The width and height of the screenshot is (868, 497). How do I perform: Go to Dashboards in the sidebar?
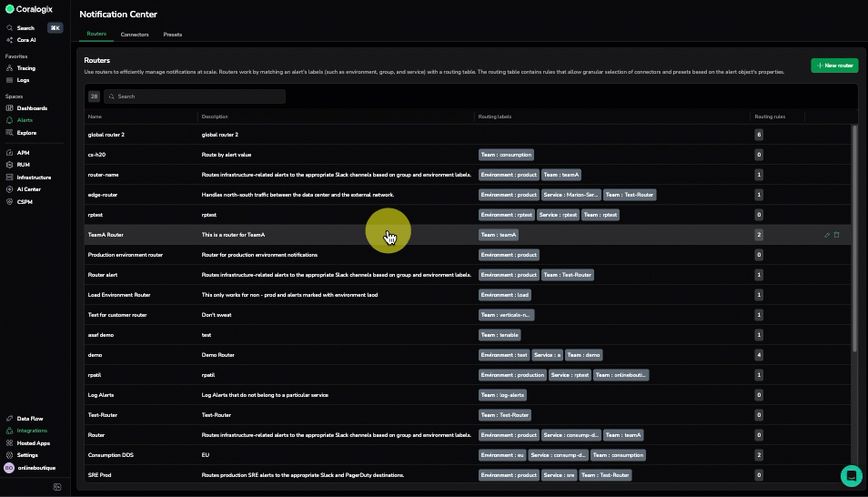tap(32, 108)
